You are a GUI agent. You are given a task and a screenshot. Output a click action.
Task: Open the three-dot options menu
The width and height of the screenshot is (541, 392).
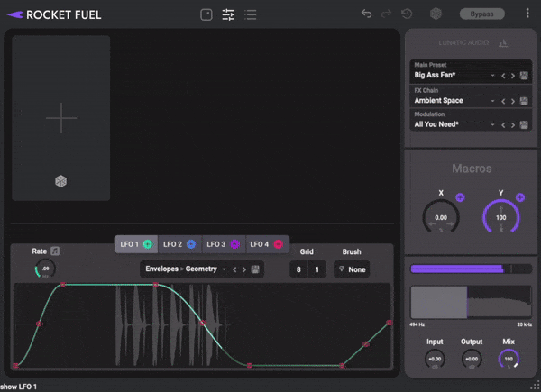pyautogui.click(x=527, y=14)
